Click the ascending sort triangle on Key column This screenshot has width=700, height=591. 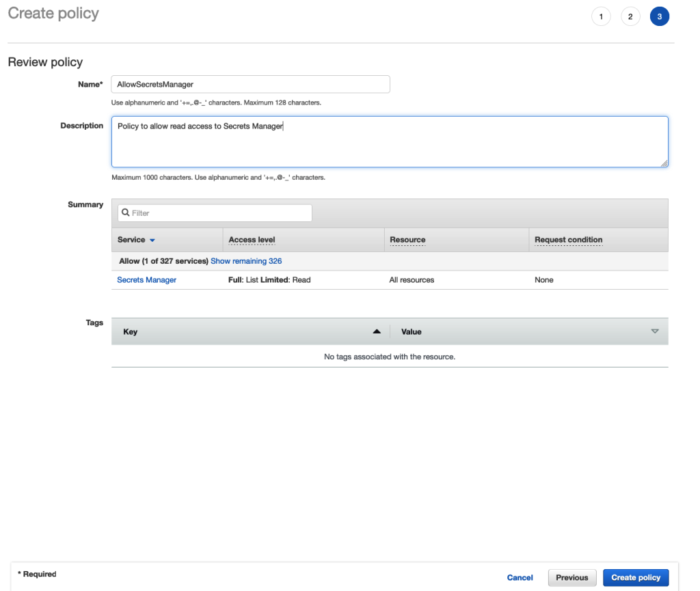pos(376,331)
